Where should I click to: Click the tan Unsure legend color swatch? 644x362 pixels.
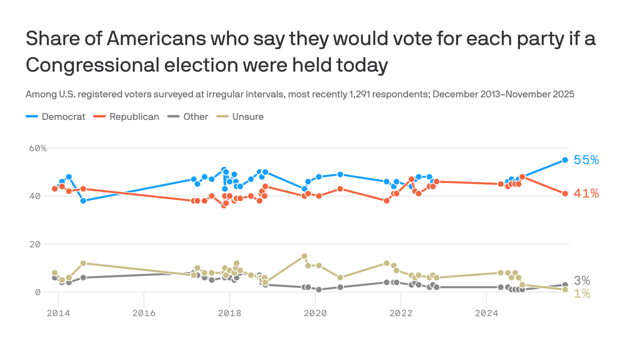tap(222, 117)
